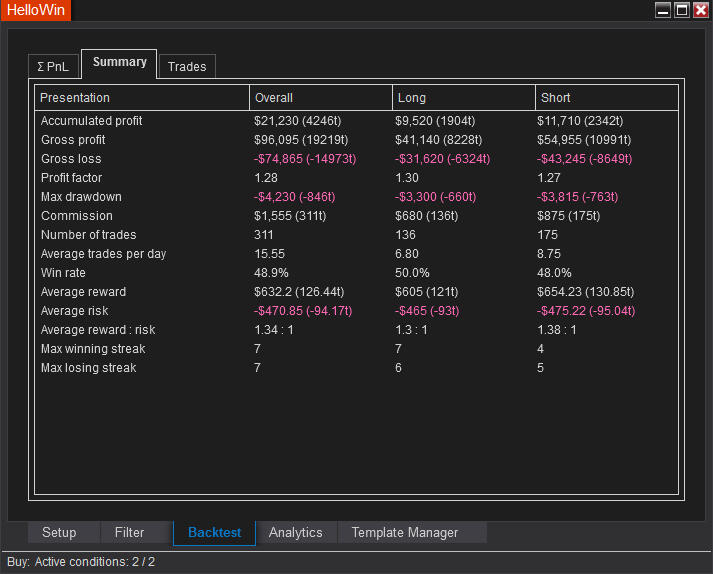This screenshot has width=713, height=574.
Task: Maximize the HelloWin window
Action: tap(682, 10)
